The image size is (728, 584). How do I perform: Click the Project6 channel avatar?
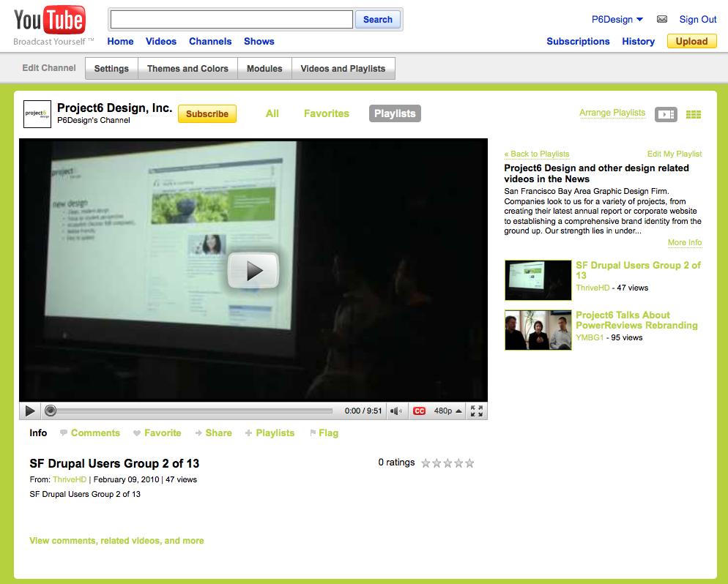coord(37,114)
